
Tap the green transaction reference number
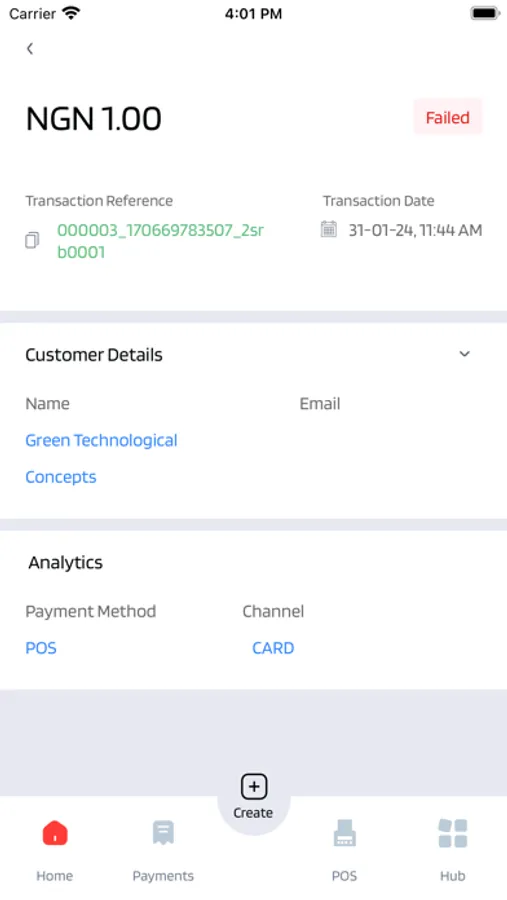click(x=160, y=241)
